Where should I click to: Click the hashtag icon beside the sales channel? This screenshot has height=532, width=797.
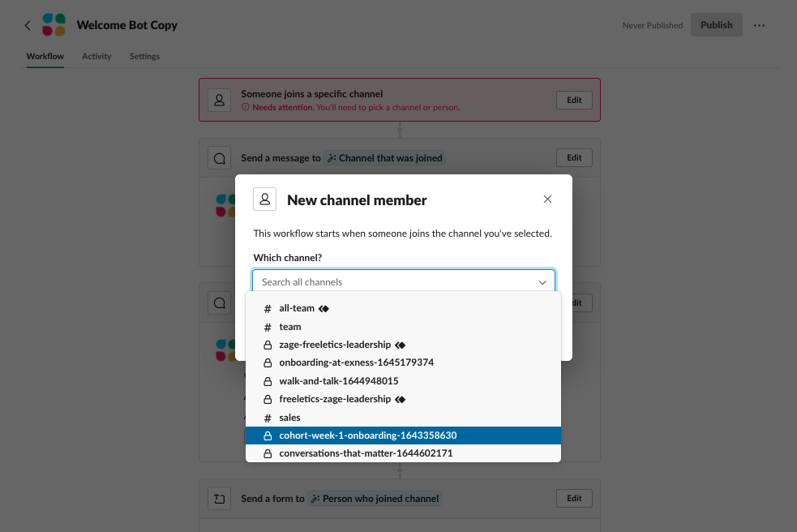click(x=268, y=417)
